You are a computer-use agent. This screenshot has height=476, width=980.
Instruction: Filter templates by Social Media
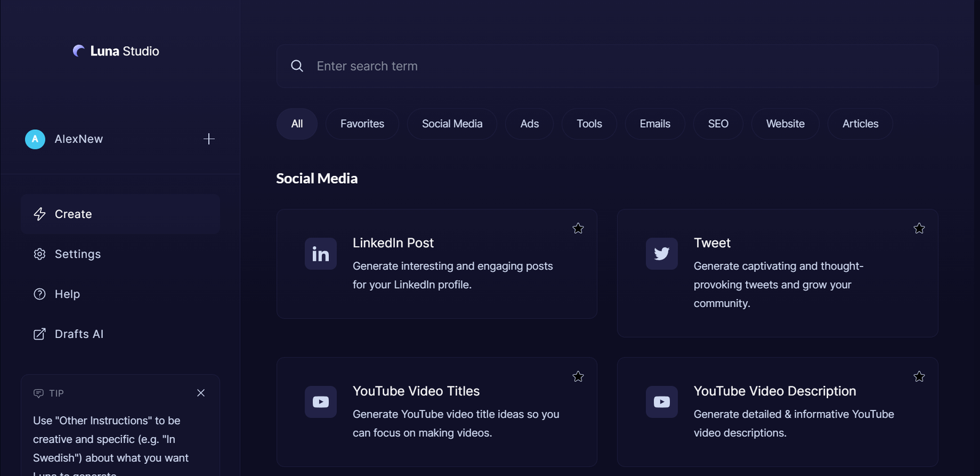[x=452, y=124]
